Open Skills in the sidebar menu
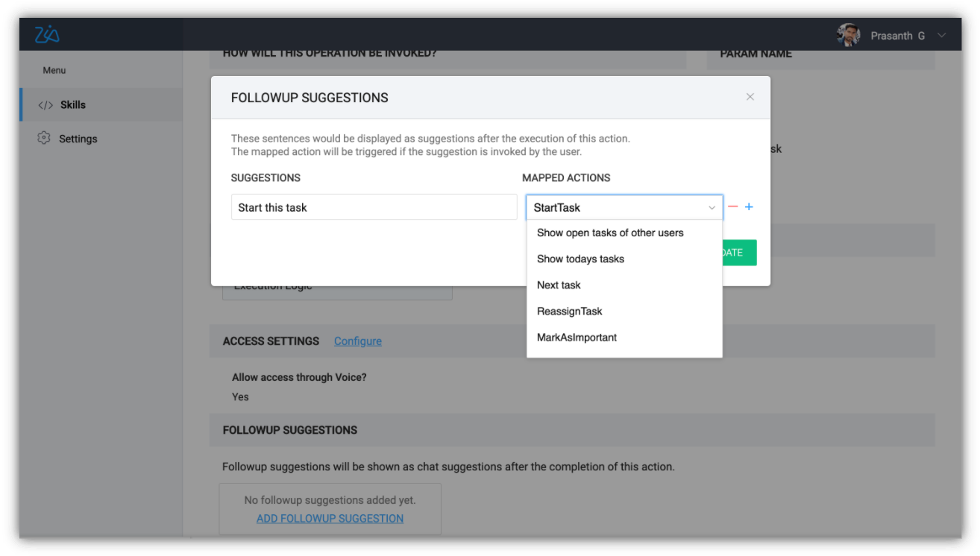The image size is (980, 556). click(73, 105)
